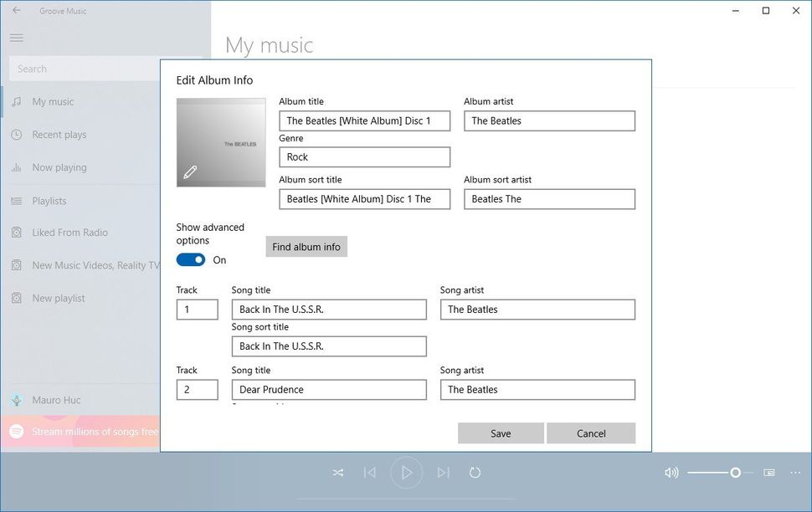Screen dimensions: 812x512
Task: Toggle off Show advanced options
Action: [x=190, y=259]
